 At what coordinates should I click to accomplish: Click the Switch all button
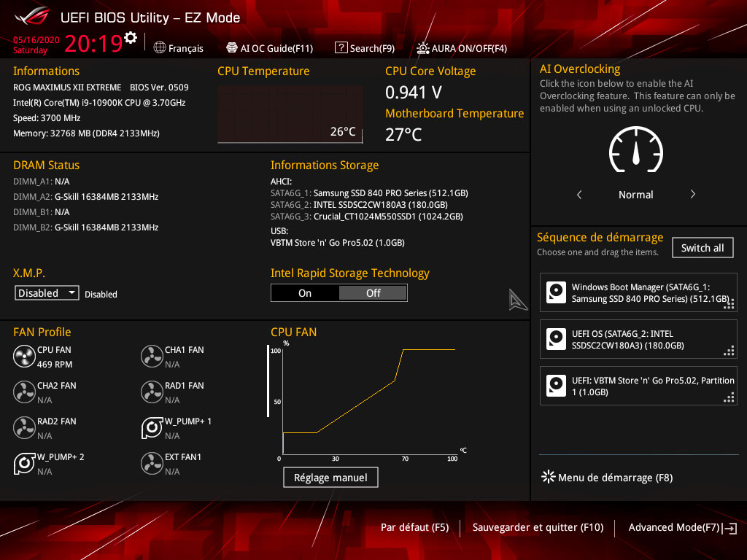702,248
